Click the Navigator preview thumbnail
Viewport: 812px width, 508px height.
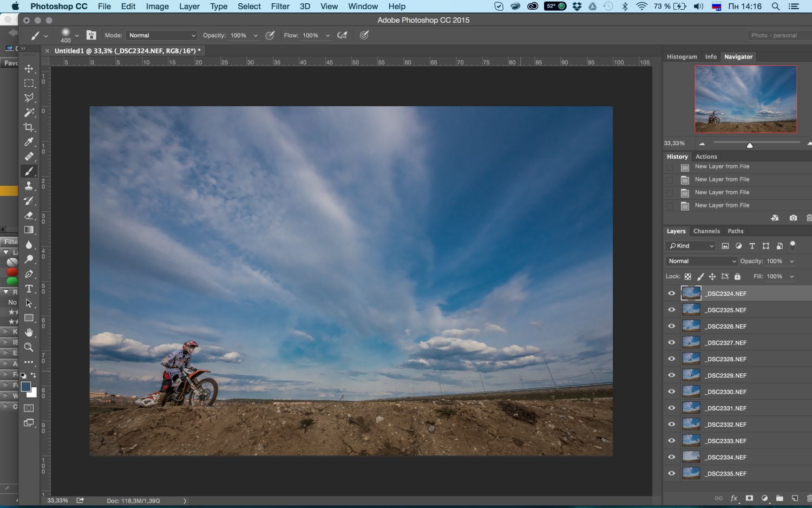[x=745, y=99]
